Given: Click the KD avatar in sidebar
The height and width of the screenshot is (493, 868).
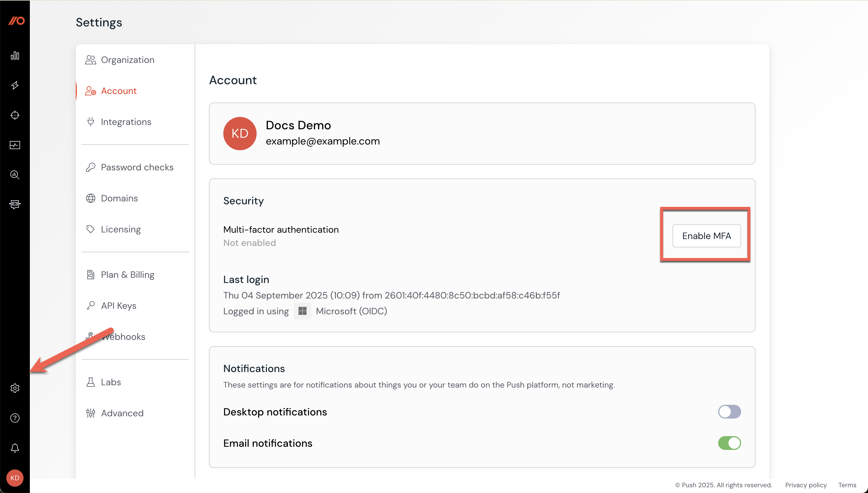Looking at the screenshot, I should [15, 478].
